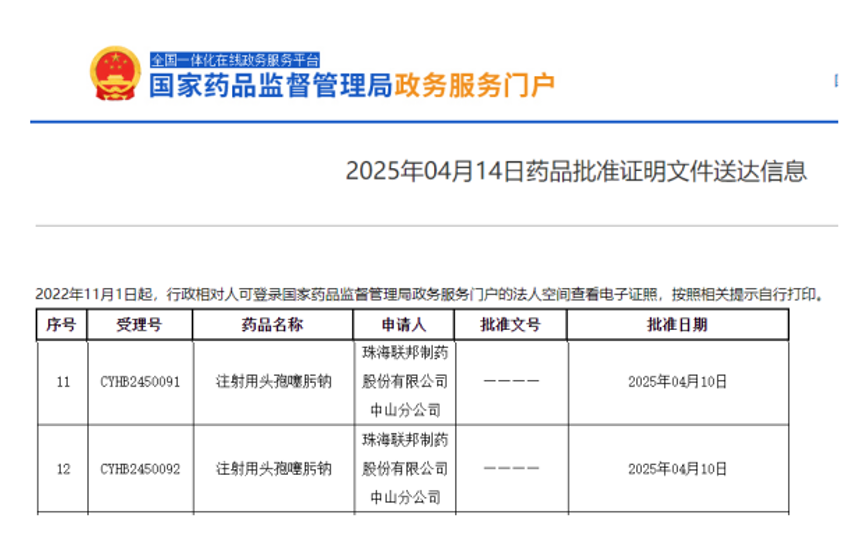Select serial number cell 12
Screen dimensions: 844x535
point(64,469)
